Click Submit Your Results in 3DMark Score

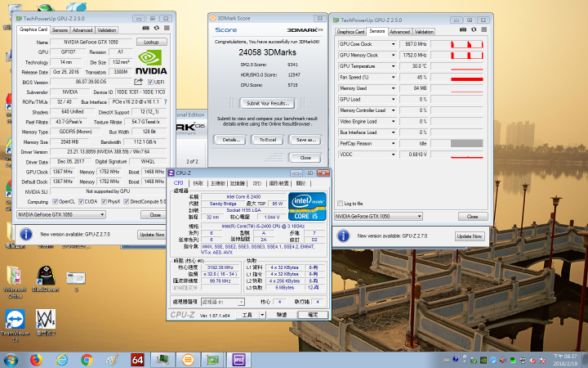click(268, 103)
